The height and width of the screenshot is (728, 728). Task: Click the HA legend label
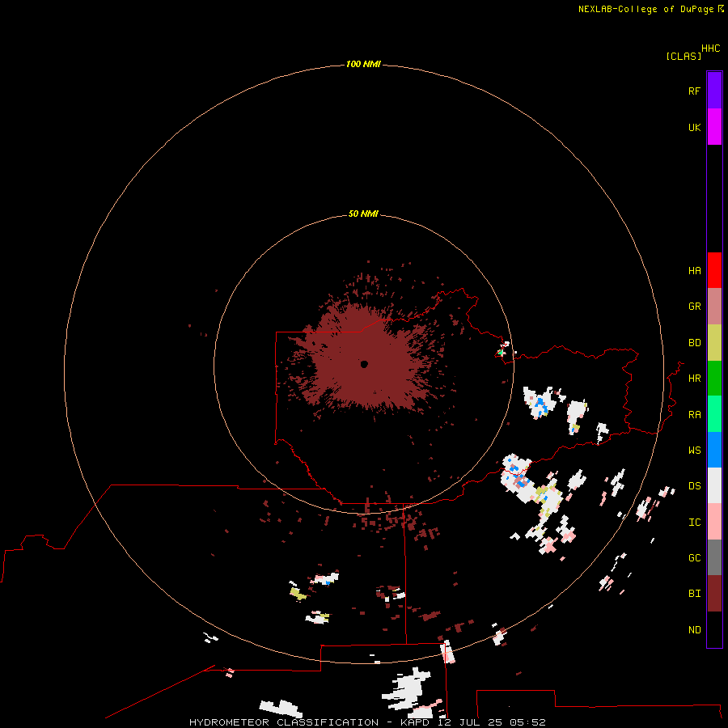coord(694,271)
